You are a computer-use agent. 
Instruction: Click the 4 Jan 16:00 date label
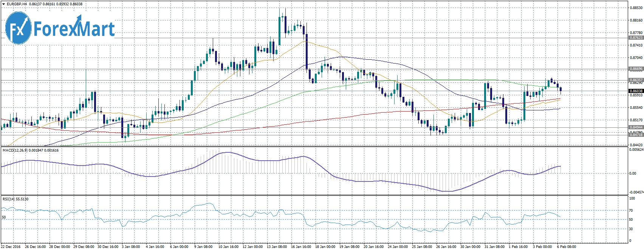click(x=155, y=247)
